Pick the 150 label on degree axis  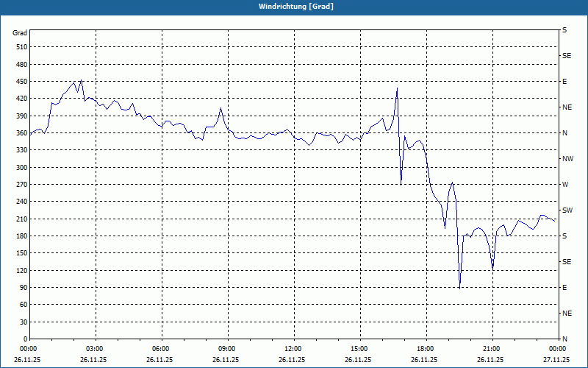tap(22, 253)
